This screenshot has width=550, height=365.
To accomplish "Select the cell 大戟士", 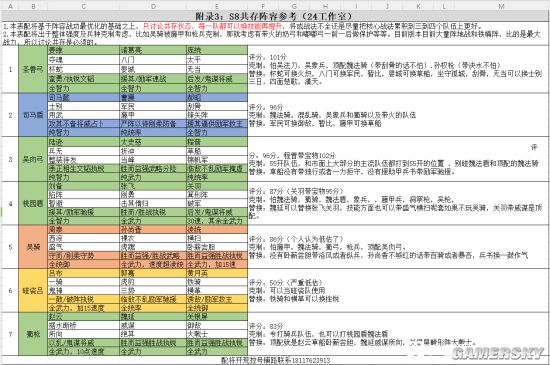I will [217, 334].
